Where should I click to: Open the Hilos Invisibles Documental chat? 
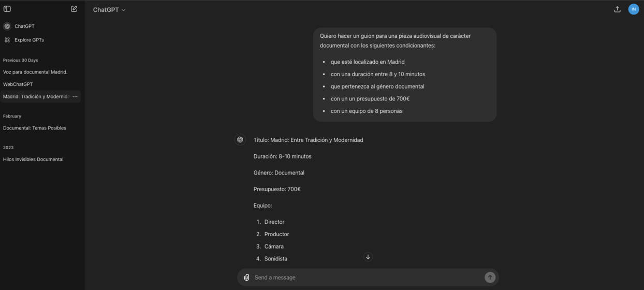point(33,160)
